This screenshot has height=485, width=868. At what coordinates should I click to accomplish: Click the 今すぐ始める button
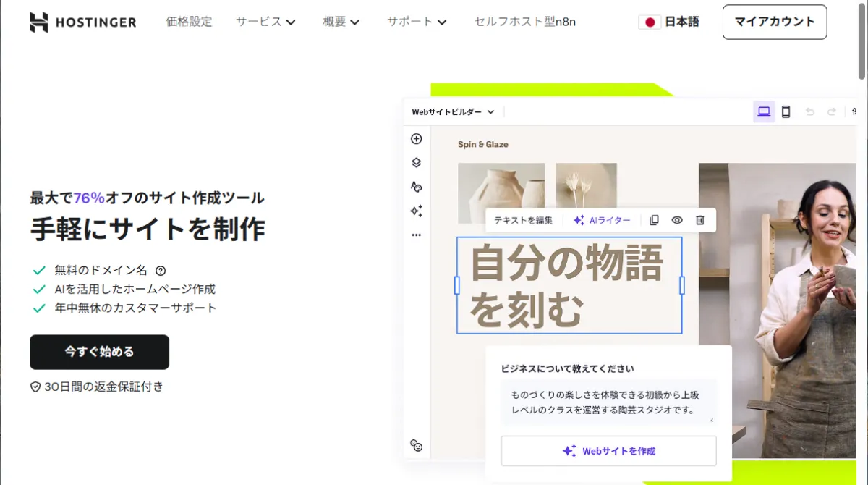[99, 352]
